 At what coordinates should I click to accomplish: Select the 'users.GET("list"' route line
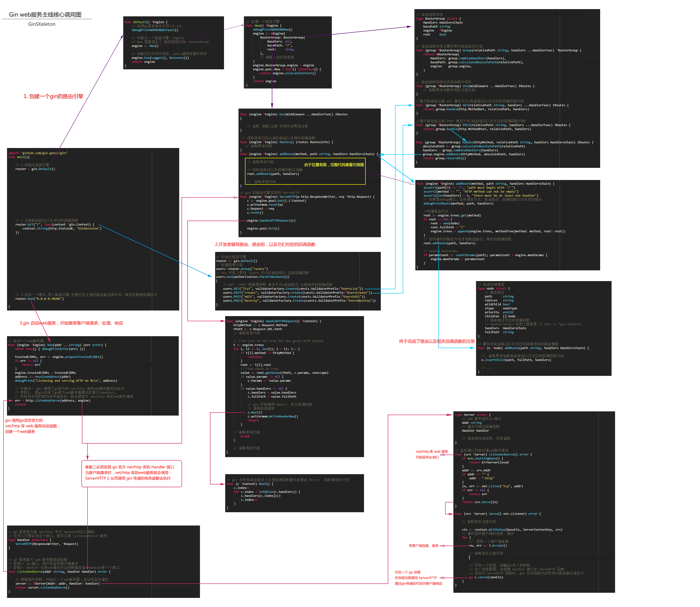pos(293,289)
